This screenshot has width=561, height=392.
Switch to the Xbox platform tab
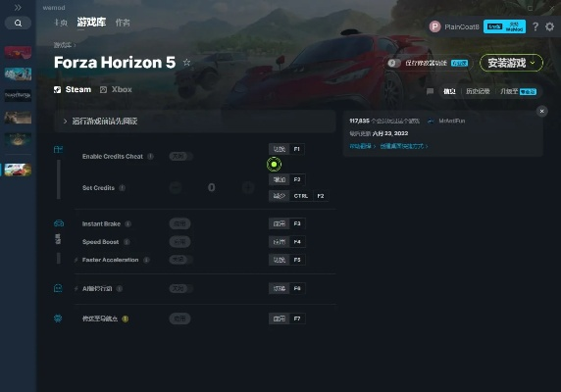click(116, 89)
